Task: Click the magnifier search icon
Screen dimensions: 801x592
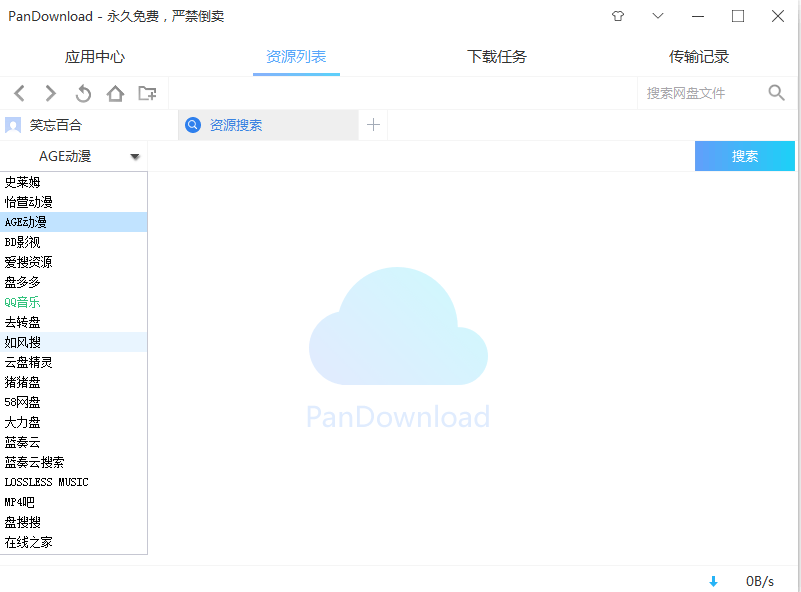Action: [x=776, y=92]
